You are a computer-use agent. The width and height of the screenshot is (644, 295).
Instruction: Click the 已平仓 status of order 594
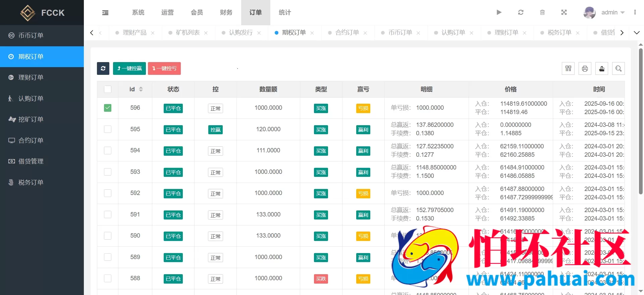[x=173, y=151]
